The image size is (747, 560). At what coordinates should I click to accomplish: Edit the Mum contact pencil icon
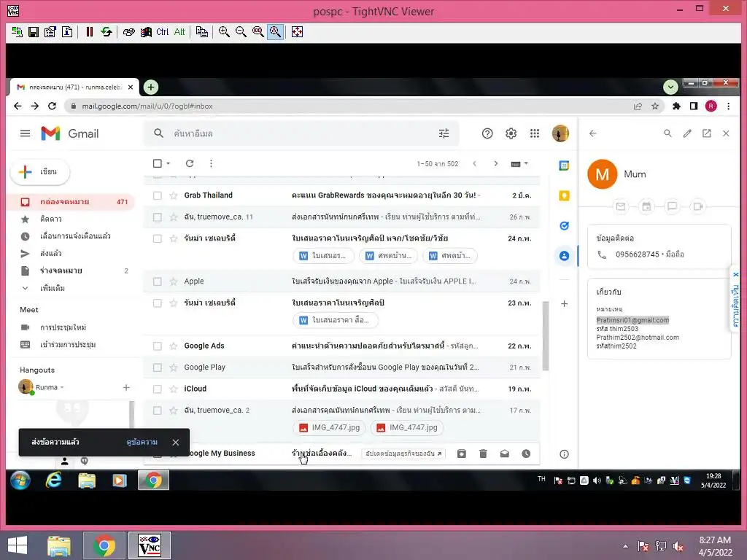(x=687, y=133)
